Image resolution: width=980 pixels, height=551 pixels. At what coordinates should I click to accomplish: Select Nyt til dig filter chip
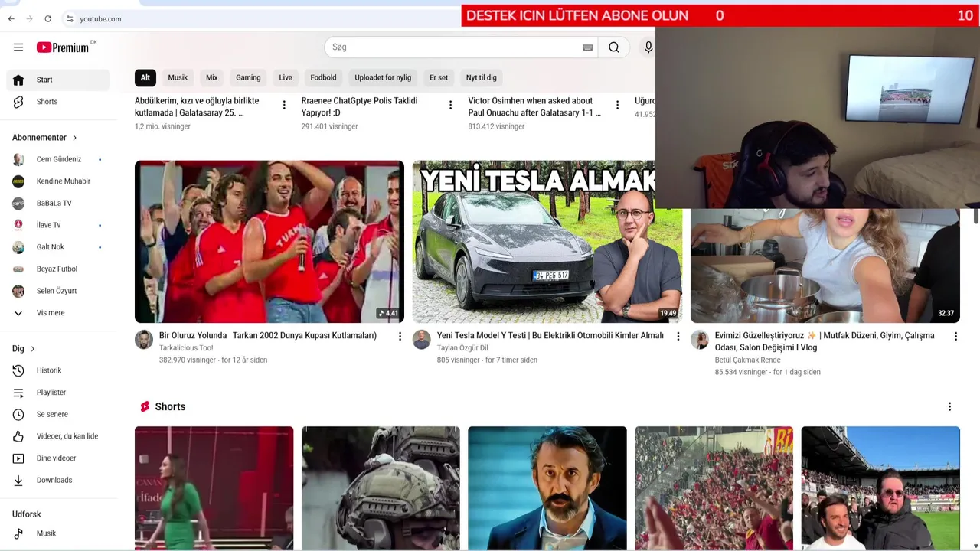(x=482, y=77)
